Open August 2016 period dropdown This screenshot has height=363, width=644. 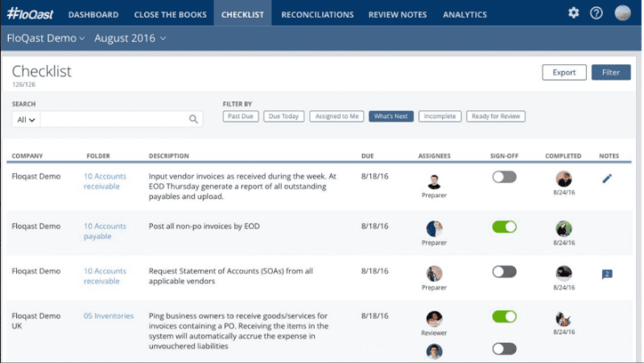130,38
